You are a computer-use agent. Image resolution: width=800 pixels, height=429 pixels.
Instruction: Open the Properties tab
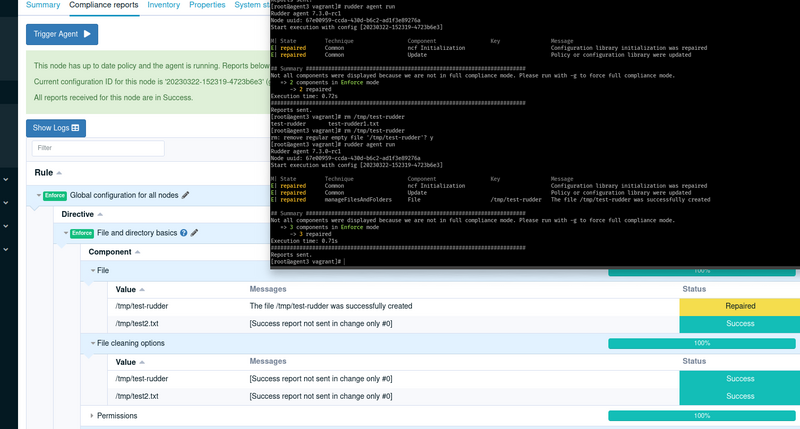tap(207, 5)
